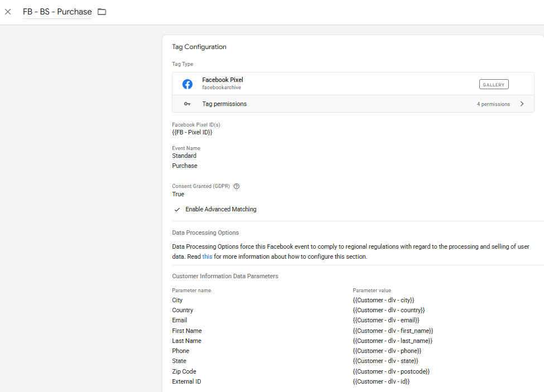The image size is (544, 392).
Task: Click the Consent Granted True value
Action: tap(178, 195)
